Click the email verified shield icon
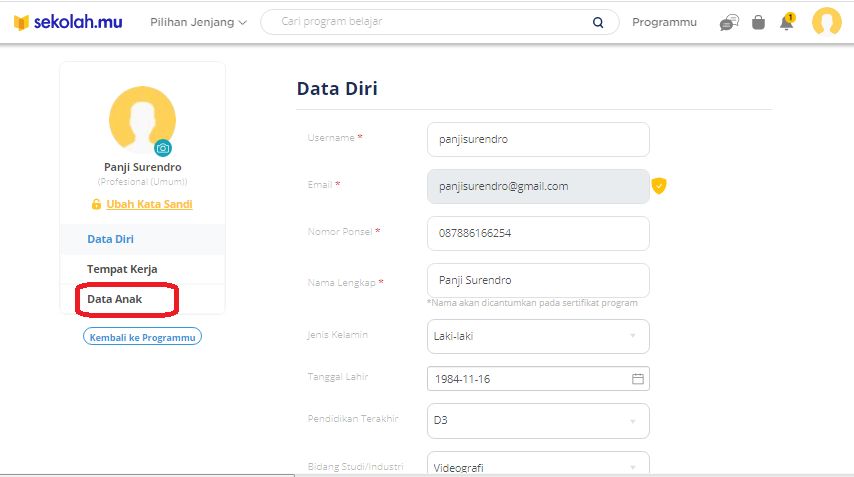The image size is (854, 477). coord(659,186)
